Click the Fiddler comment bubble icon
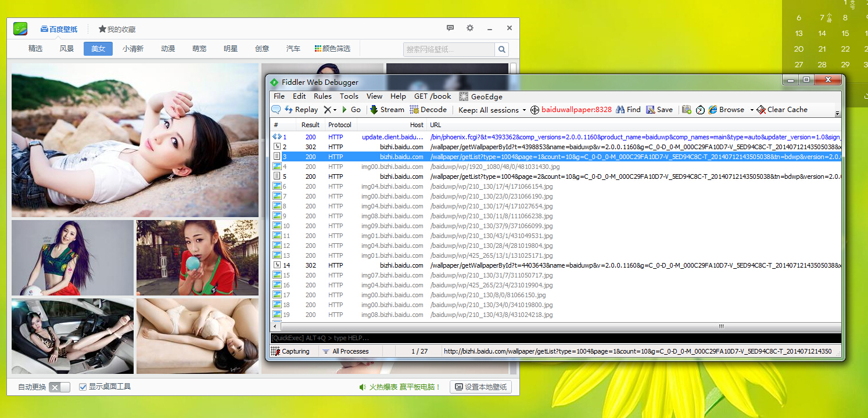The image size is (868, 418). (276, 110)
